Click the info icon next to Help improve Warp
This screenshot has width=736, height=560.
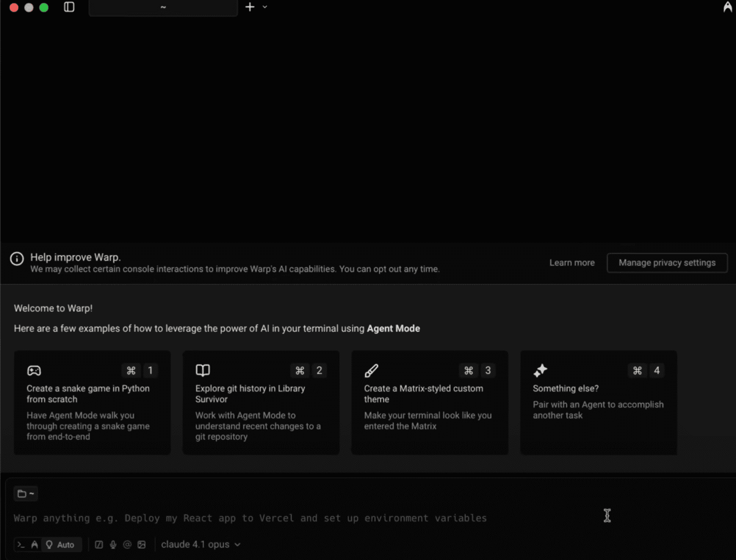[x=17, y=259]
